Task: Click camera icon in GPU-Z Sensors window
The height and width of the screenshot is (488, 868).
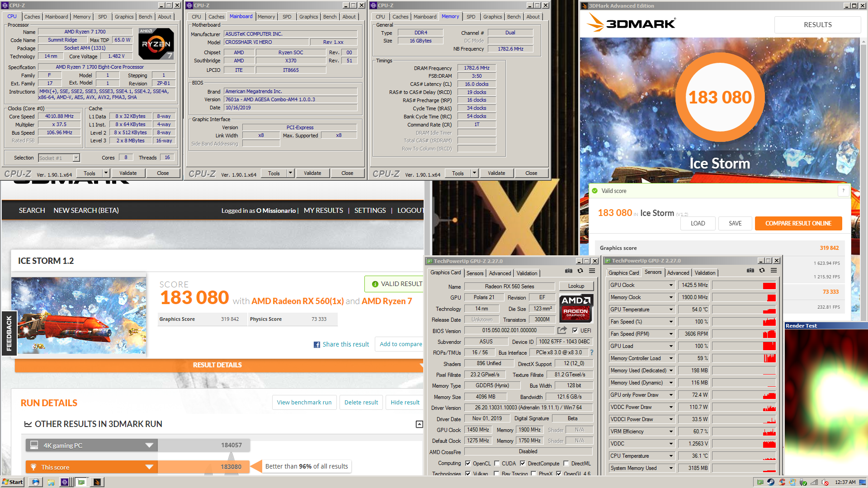Action: 750,271
